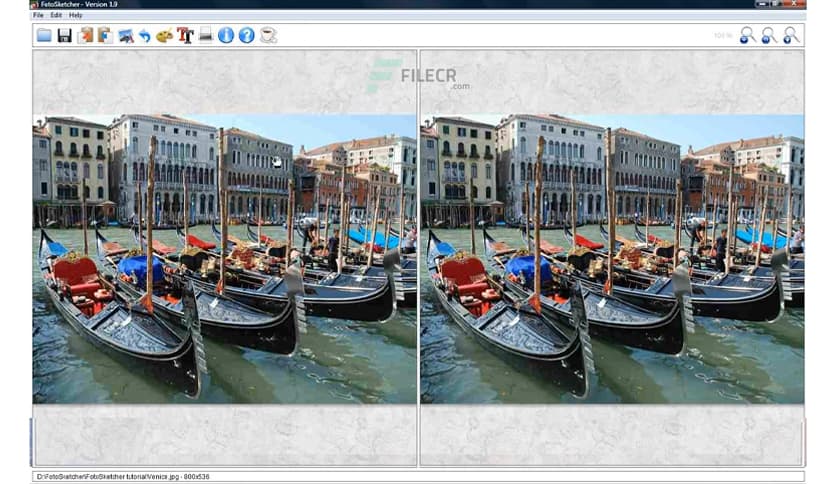Screen dimensions: 836x484
Task: Print the picture using the printer icon
Action: pos(205,35)
